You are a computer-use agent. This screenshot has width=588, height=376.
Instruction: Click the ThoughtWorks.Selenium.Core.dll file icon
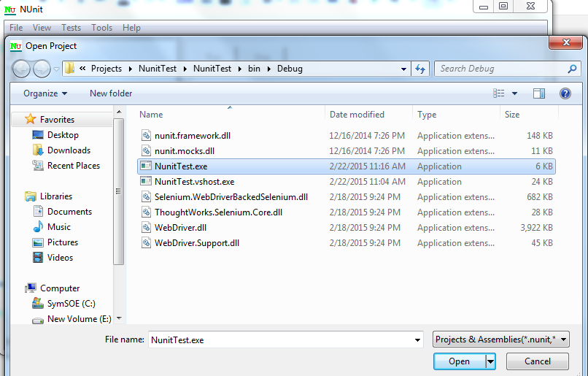coord(146,212)
